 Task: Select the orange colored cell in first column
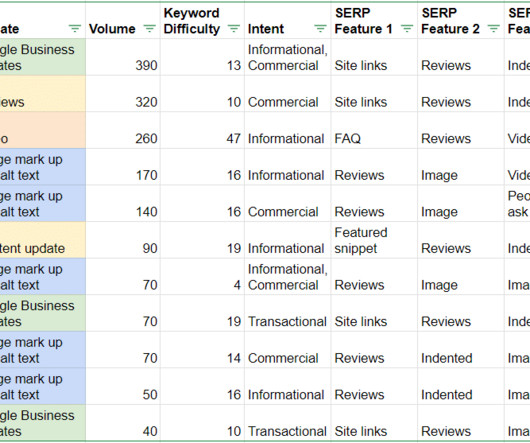pyautogui.click(x=43, y=130)
